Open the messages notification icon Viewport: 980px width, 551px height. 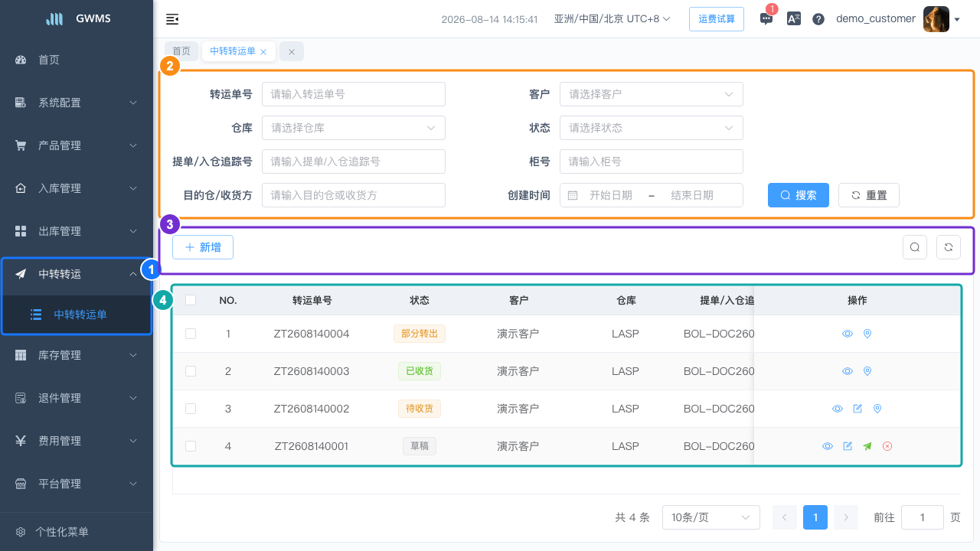pyautogui.click(x=766, y=19)
